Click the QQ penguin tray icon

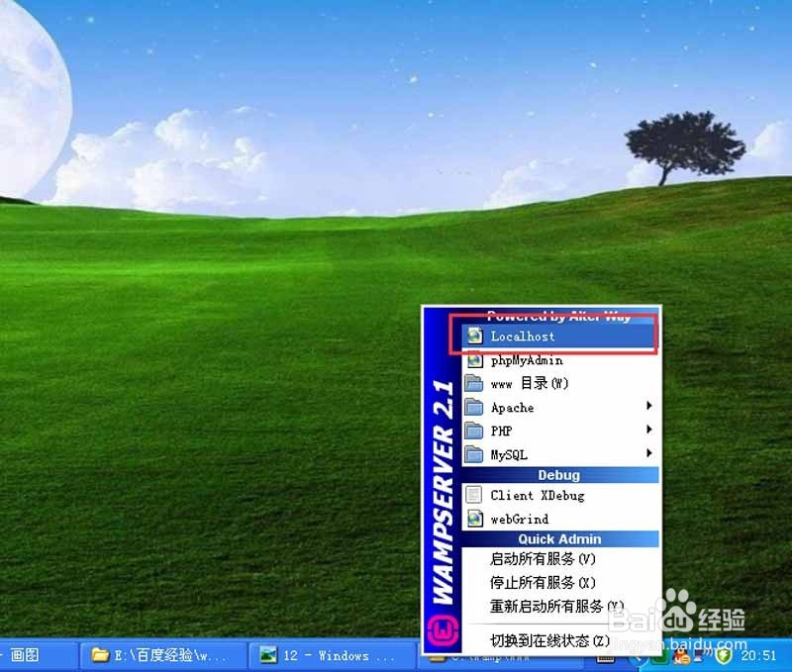(x=681, y=658)
